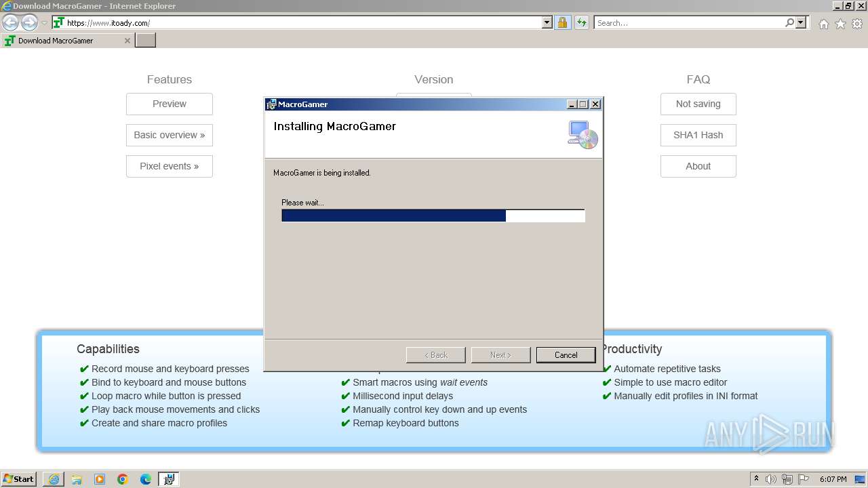This screenshot has width=868, height=488.
Task: Click the Pixel events » button
Action: (170, 166)
